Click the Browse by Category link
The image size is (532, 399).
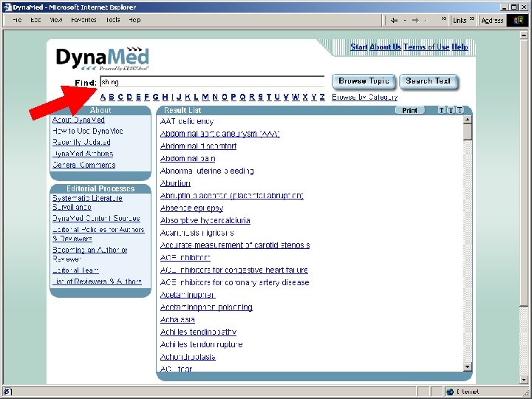pos(364,98)
